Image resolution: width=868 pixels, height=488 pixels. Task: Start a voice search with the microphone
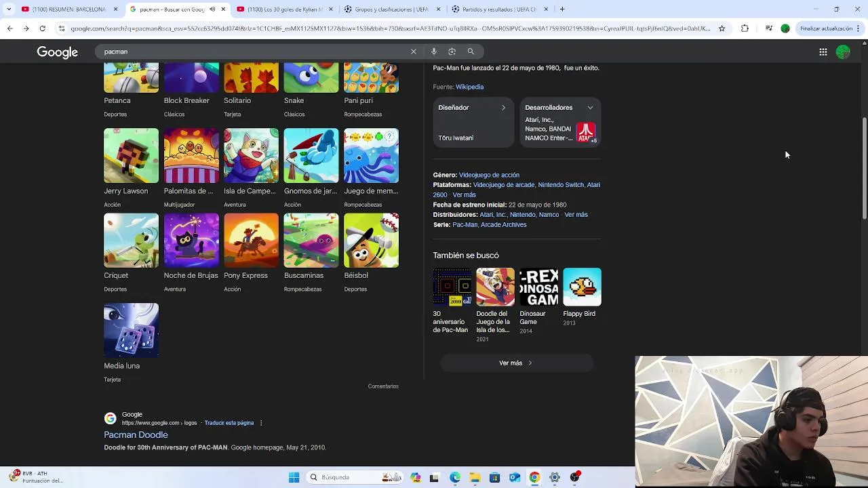tap(434, 52)
